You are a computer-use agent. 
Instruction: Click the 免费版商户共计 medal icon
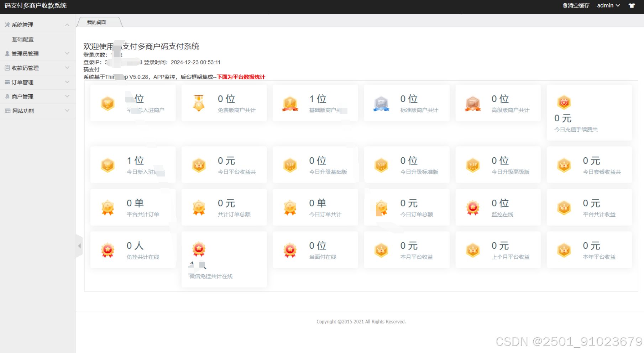198,103
